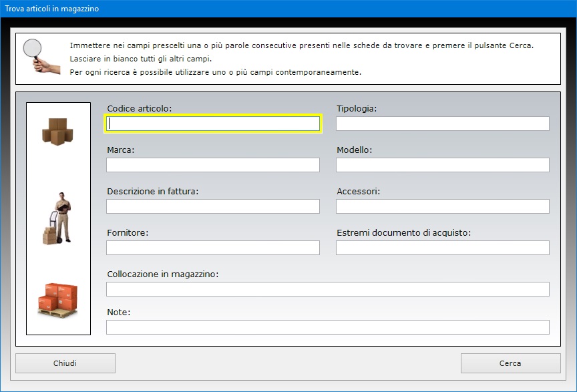Viewport: 577px width, 392px height.
Task: Focus the Collocazione in magazzino field
Action: coord(328,289)
